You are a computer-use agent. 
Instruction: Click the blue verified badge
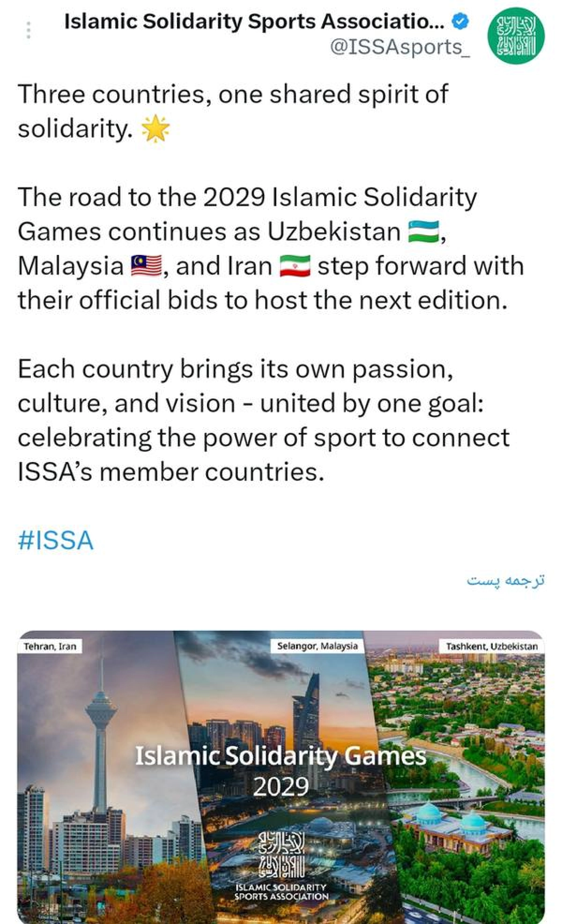[461, 22]
